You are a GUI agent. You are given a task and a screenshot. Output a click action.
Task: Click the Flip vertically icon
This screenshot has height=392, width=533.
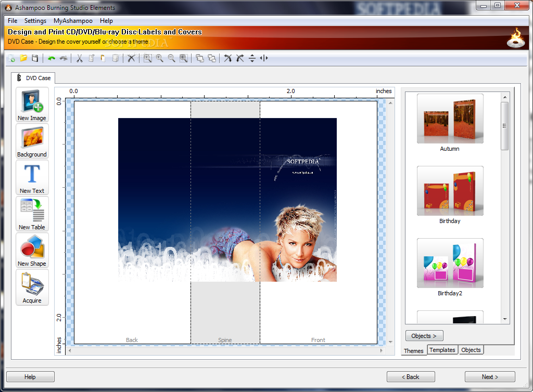coord(252,58)
